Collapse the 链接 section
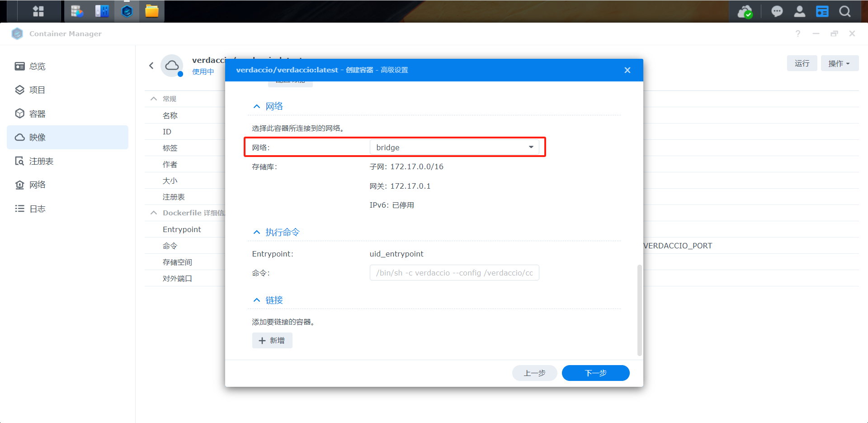 257,300
